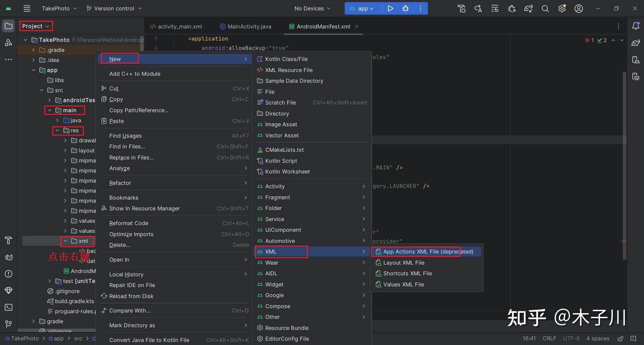Image resolution: width=644 pixels, height=345 pixels.
Task: Open the No Devices device selector
Action: click(x=312, y=8)
